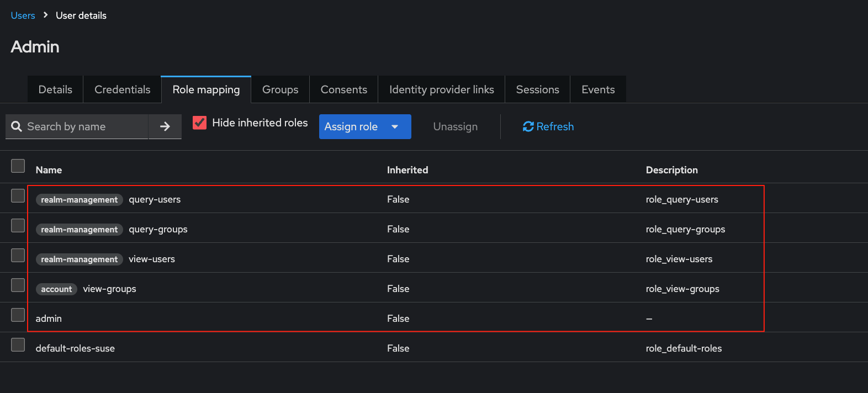The width and height of the screenshot is (868, 393).
Task: Open the Credentials tab
Action: [x=122, y=89]
